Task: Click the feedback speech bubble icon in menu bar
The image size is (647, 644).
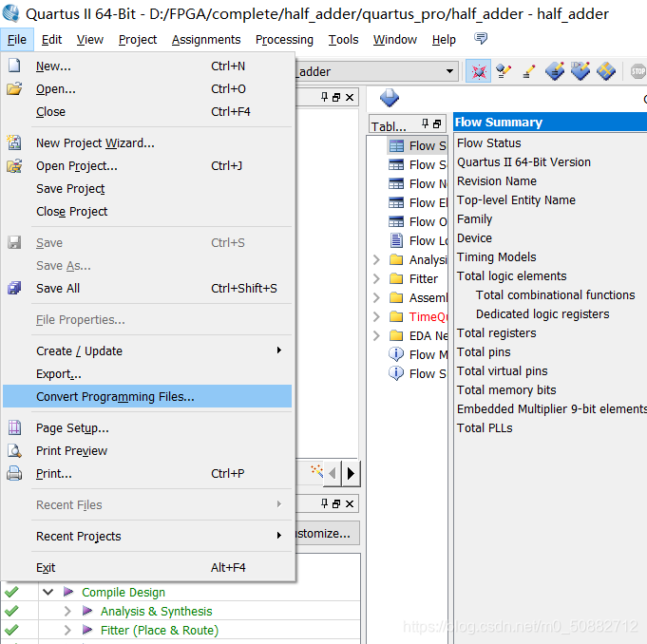Action: coord(481,39)
